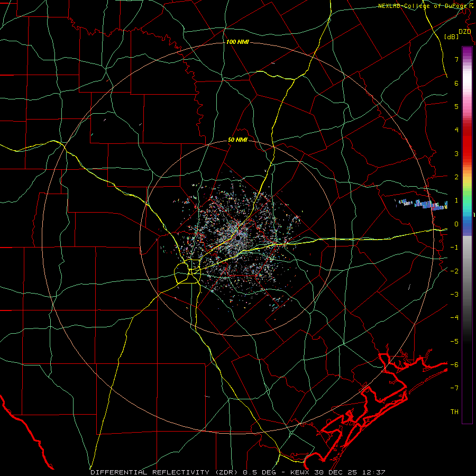Click the "7" tick label on the scale
This screenshot has width=476, height=476.
click(x=456, y=59)
